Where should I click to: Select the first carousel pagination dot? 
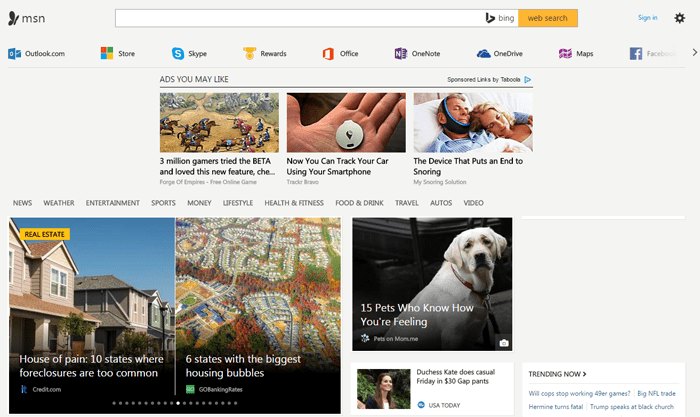coord(114,403)
